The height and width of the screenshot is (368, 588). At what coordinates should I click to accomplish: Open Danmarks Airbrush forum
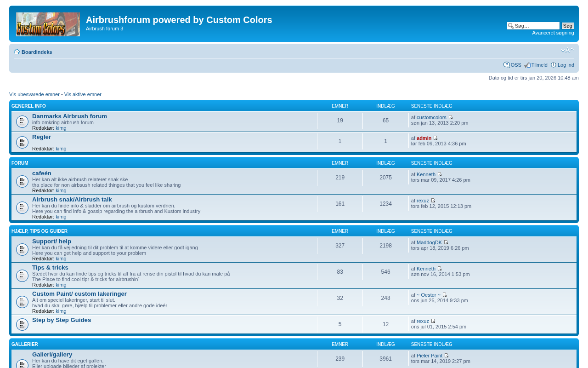[69, 116]
